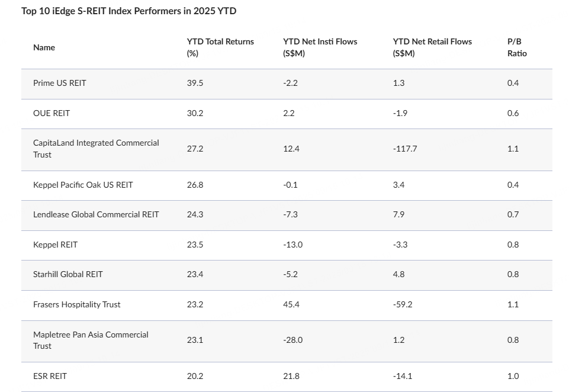Select the YTD Total Returns column header
The width and height of the screenshot is (569, 392).
click(220, 47)
